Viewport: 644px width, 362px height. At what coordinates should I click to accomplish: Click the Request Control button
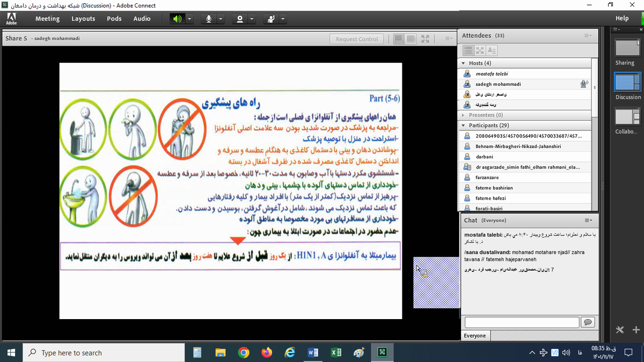click(357, 39)
